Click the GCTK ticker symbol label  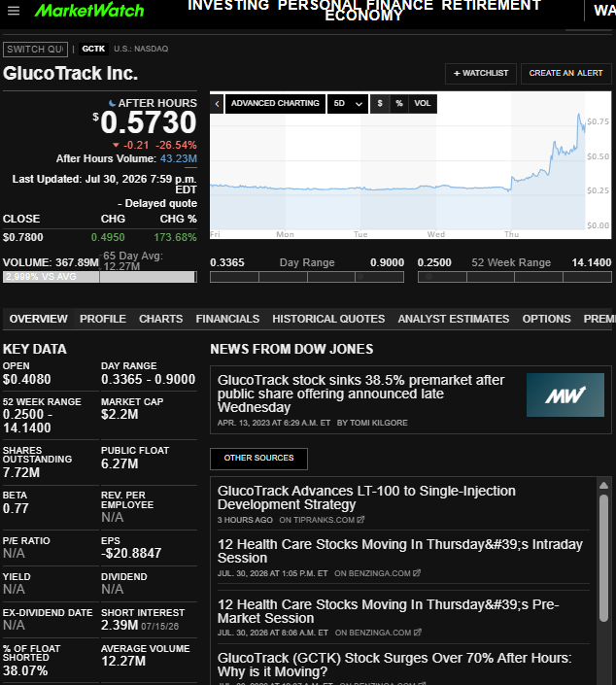tap(93, 49)
